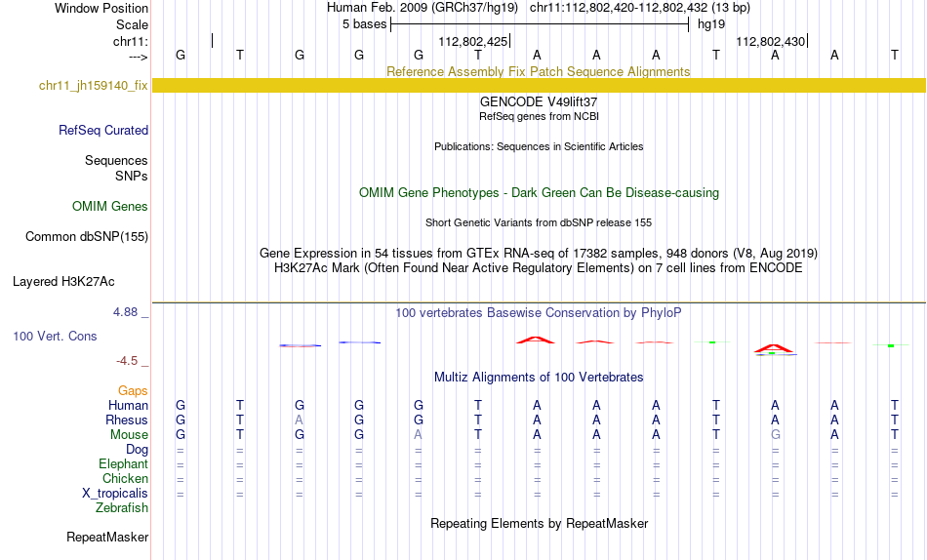Click the yellow fix patch alignment bar
This screenshot has height=560, width=927.
(x=539, y=85)
